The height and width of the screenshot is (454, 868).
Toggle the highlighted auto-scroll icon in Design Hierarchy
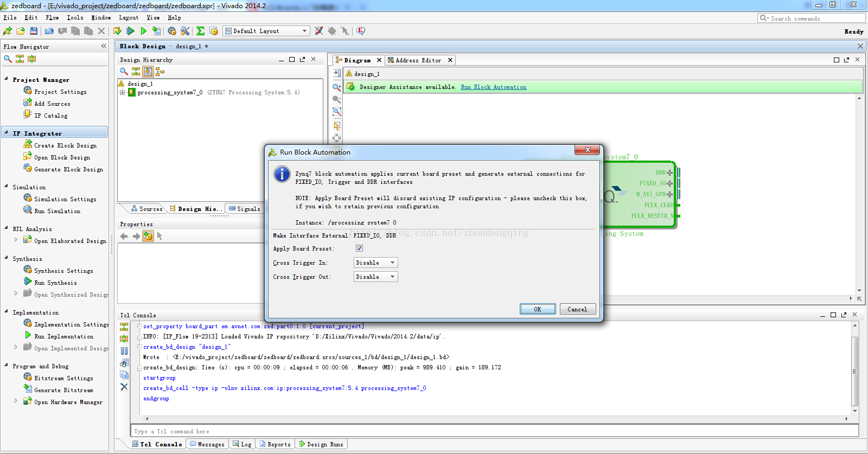click(x=148, y=71)
